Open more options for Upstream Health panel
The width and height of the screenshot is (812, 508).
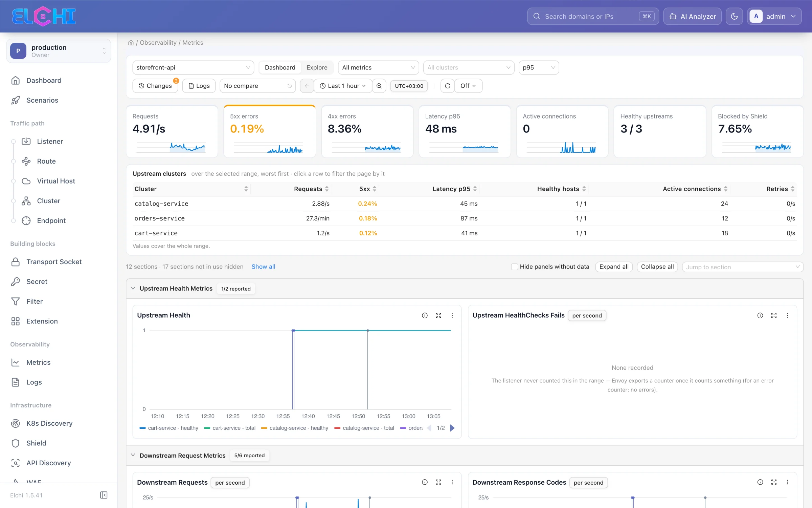(x=452, y=315)
